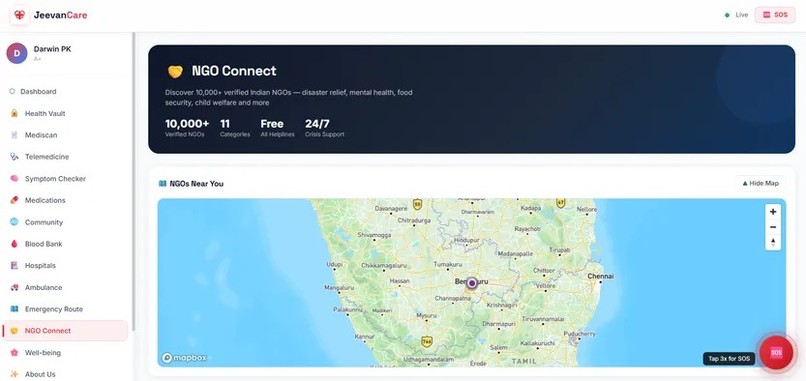Click the sidebar vertical scrollbar

[134, 182]
